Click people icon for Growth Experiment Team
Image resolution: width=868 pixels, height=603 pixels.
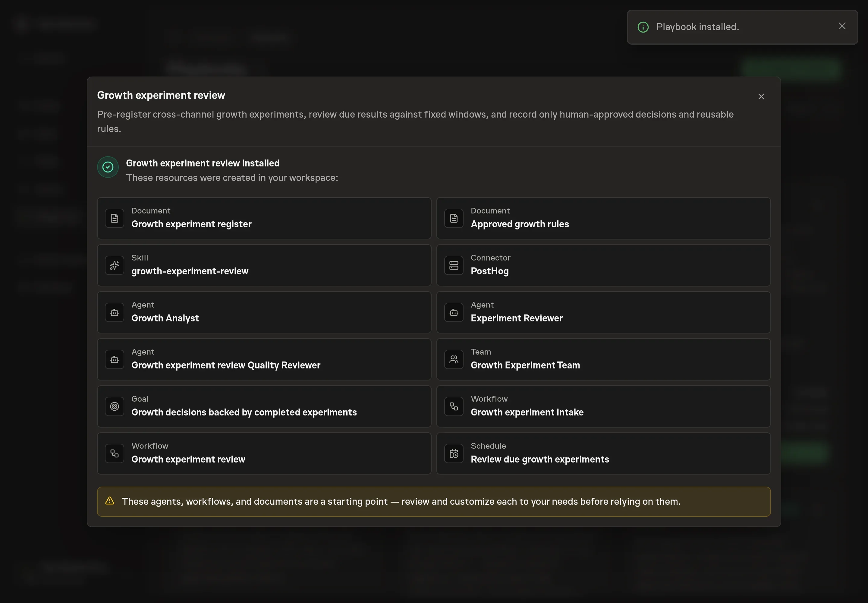pos(454,359)
